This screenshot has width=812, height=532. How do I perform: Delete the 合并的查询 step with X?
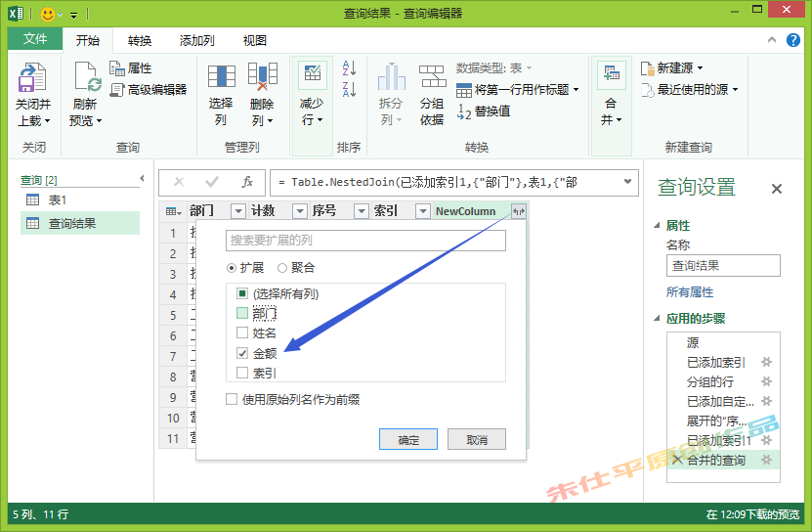pos(677,460)
